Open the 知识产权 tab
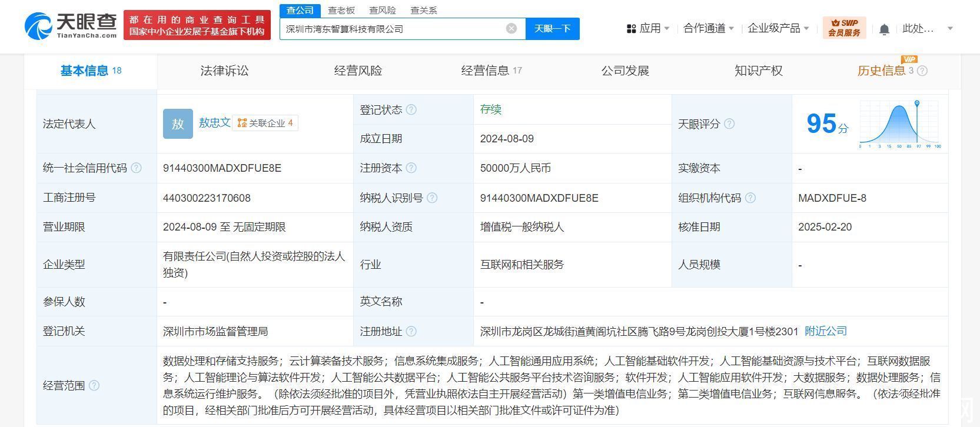This screenshot has height=427, width=980. 758,71
